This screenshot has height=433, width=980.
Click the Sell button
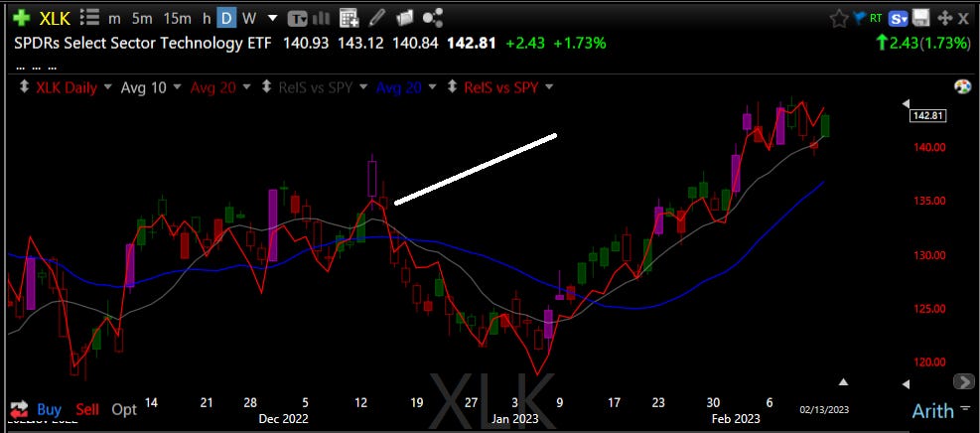[86, 409]
